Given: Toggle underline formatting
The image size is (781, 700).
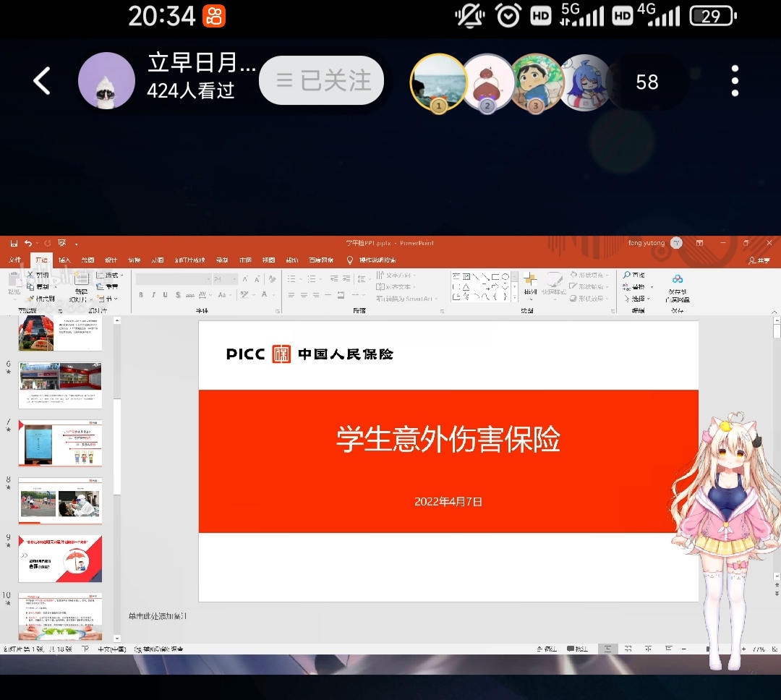Looking at the screenshot, I should (x=165, y=294).
